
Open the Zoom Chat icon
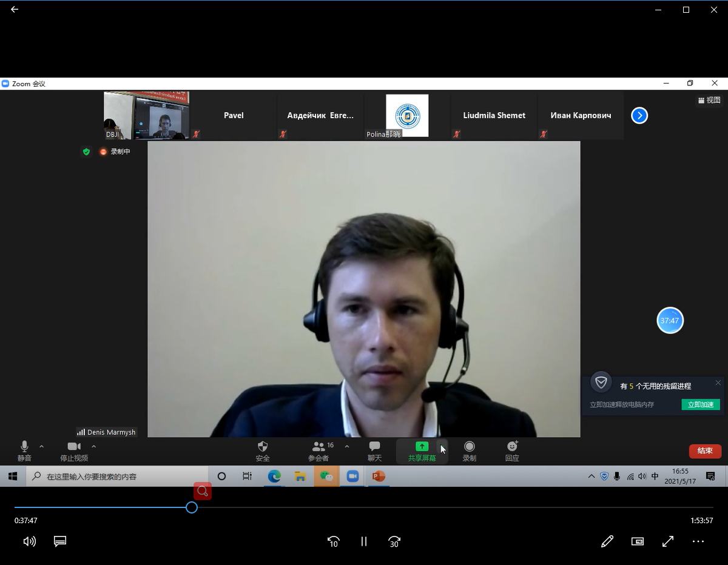pos(374,447)
